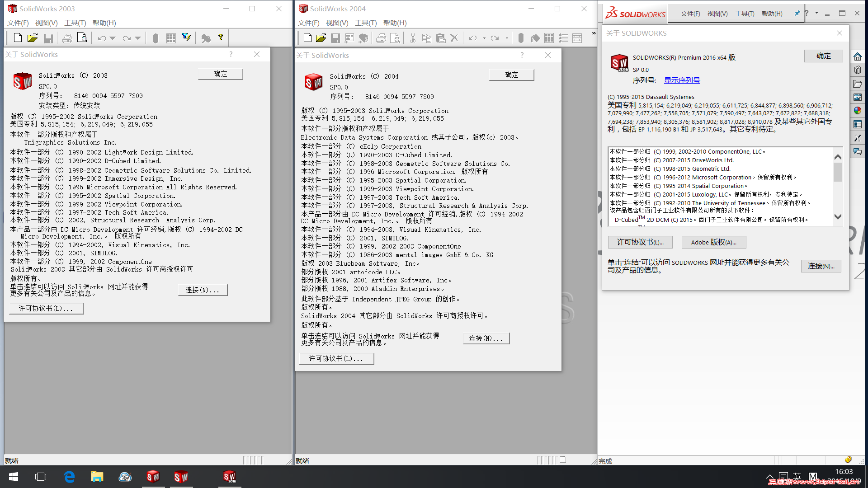The image size is (868, 488).
Task: Toggle the pin on SOLIDWORKS 2016 menu bar
Action: [797, 14]
